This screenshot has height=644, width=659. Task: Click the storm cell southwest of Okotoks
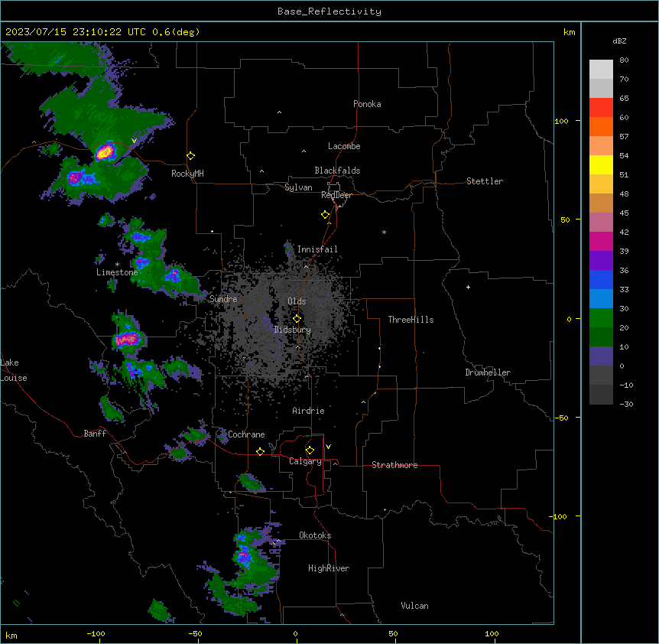click(x=243, y=557)
